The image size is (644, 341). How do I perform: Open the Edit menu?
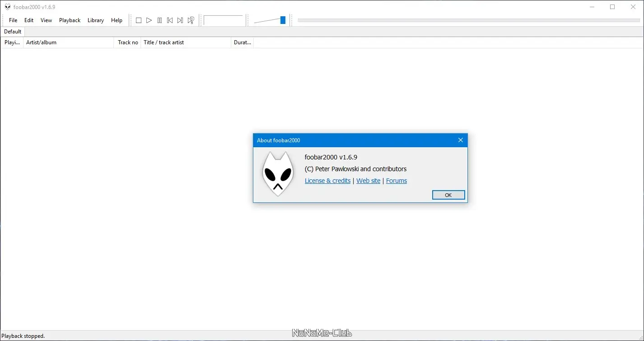pyautogui.click(x=29, y=20)
